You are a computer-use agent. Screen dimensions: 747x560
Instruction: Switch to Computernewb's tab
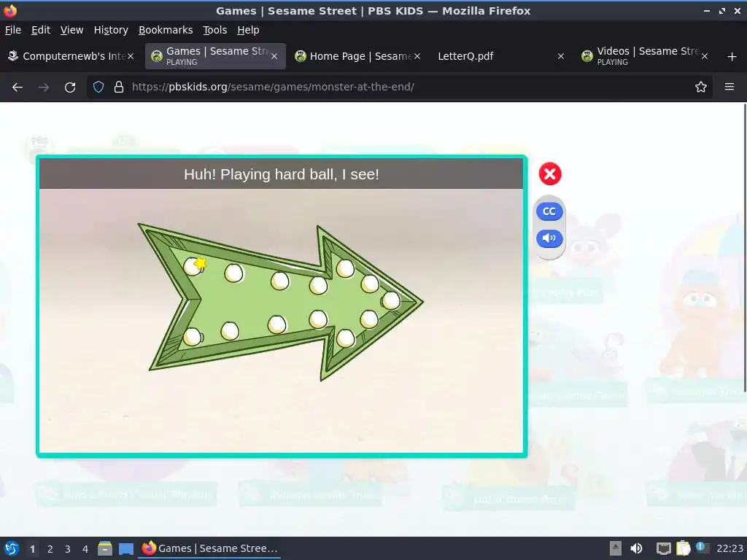pos(71,56)
